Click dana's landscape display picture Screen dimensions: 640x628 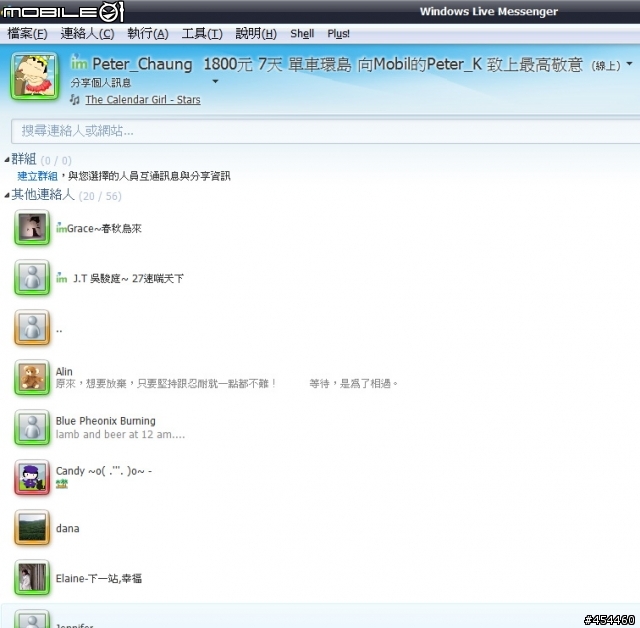pyautogui.click(x=32, y=528)
